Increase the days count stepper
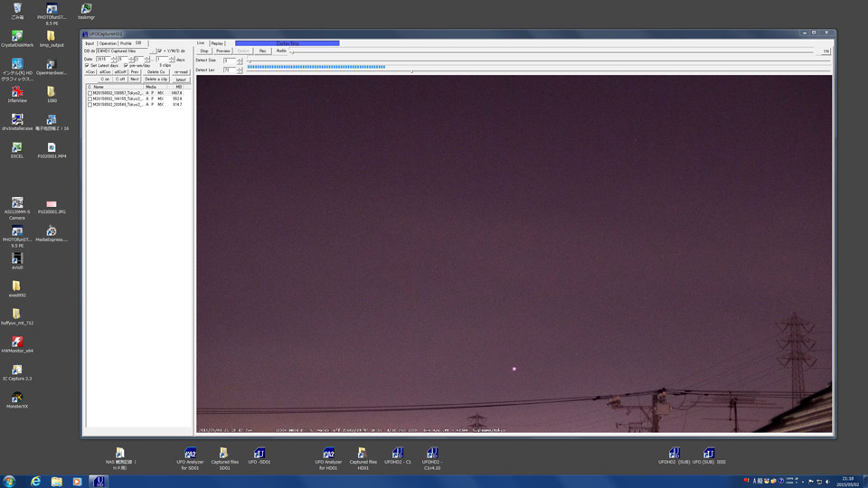868x488 pixels. coord(172,58)
